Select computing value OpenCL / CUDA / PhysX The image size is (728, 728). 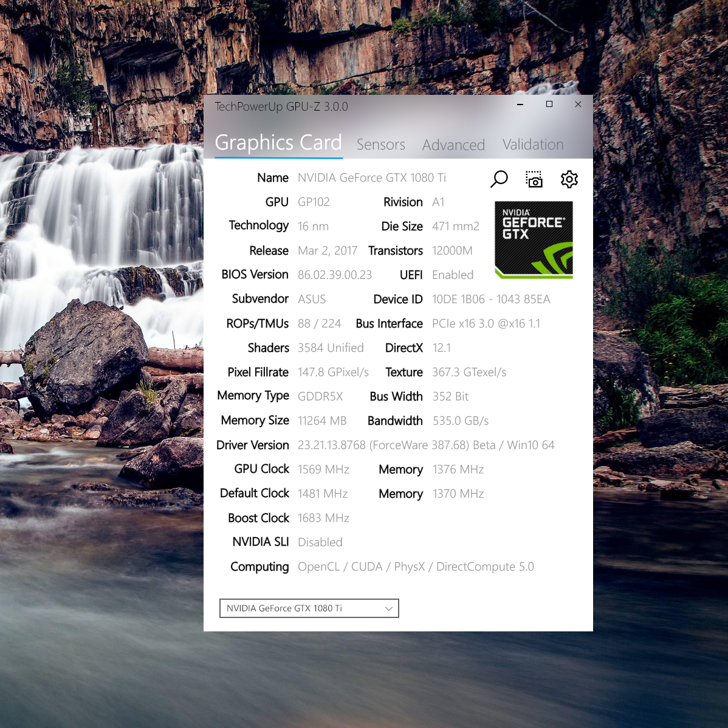[x=416, y=567]
